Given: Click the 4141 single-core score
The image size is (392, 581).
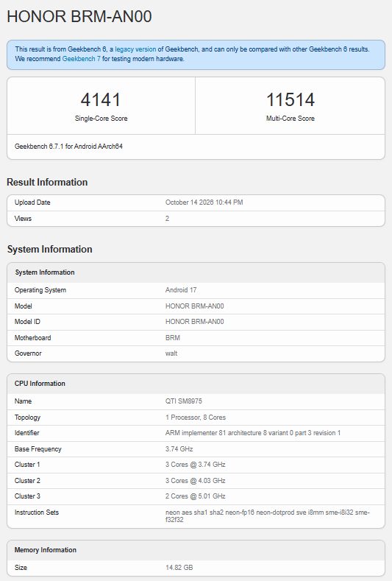Looking at the screenshot, I should pos(101,99).
